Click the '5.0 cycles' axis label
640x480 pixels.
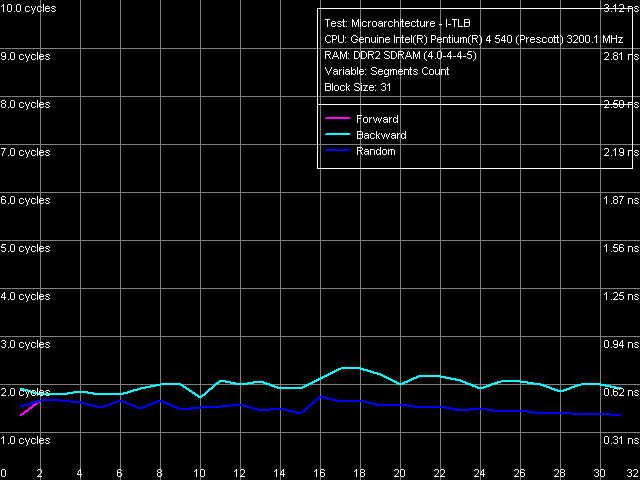[25, 249]
